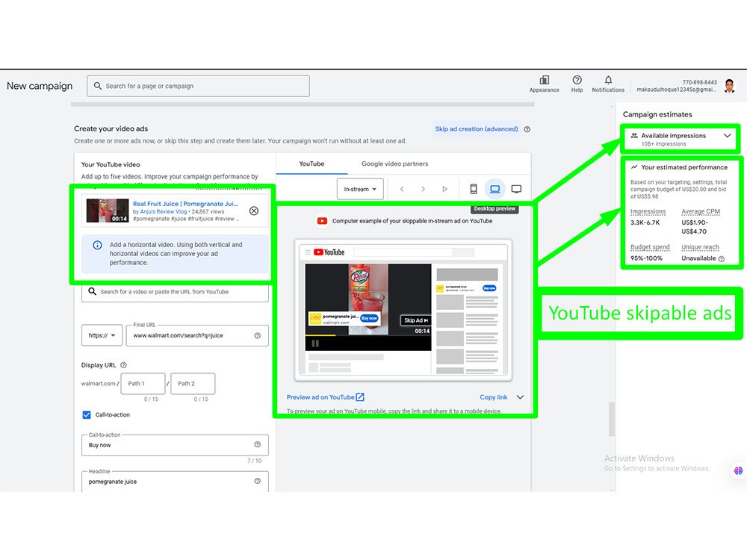Expand the Available impressions section

[x=727, y=136]
